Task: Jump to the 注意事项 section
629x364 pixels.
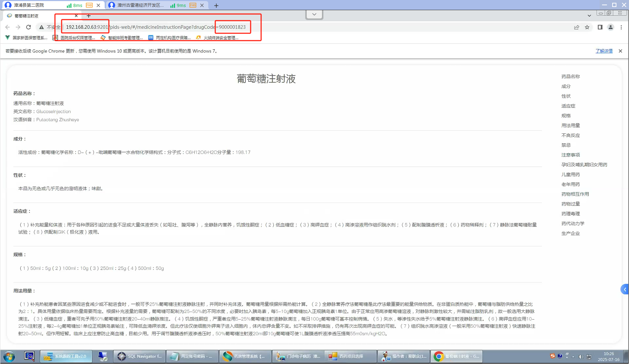Action: click(571, 155)
